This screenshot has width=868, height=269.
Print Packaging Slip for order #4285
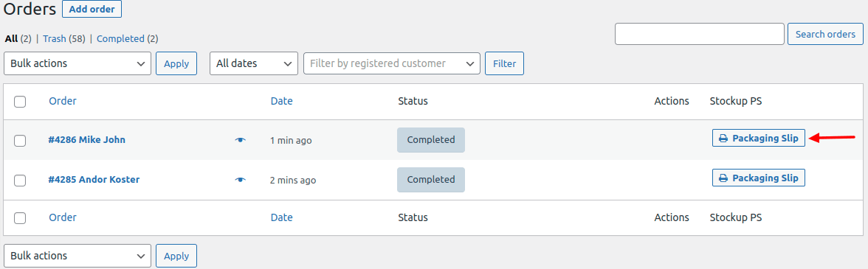[x=759, y=178]
